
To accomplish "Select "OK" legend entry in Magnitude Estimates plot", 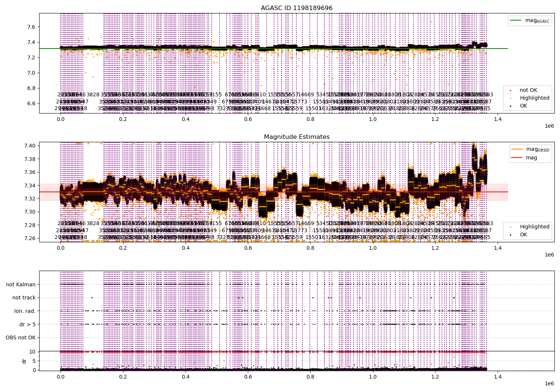I will click(523, 234).
